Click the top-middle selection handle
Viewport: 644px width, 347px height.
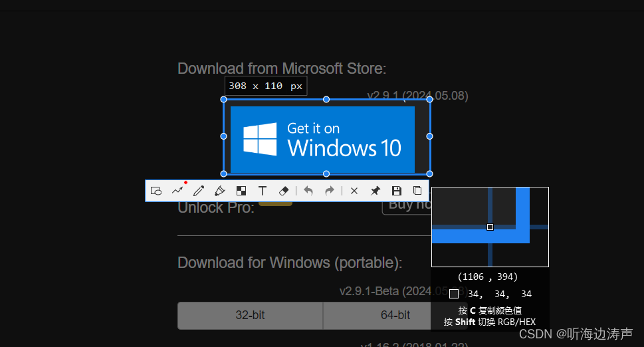point(326,99)
